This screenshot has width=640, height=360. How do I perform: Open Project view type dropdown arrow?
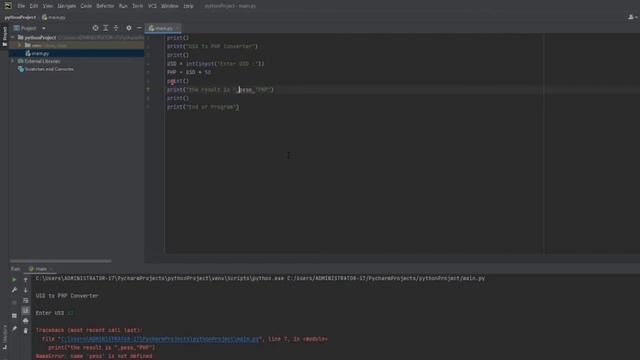(x=44, y=28)
